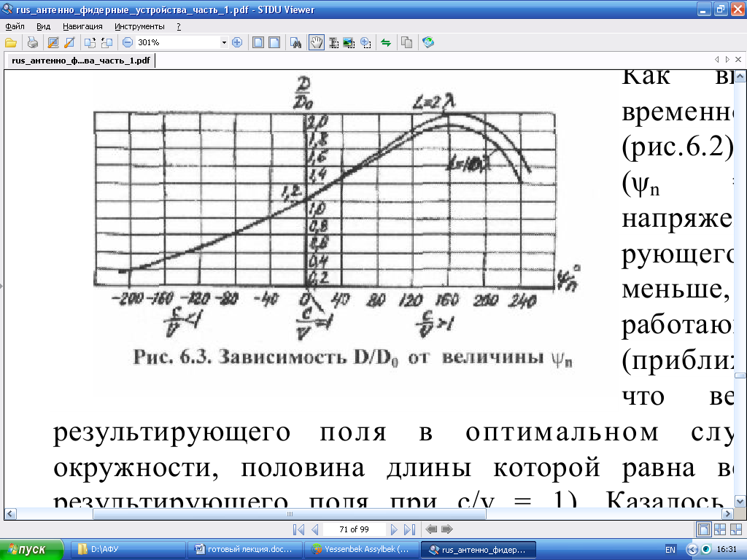Click the 71 of 99 page field
747x560 pixels.
click(x=354, y=529)
